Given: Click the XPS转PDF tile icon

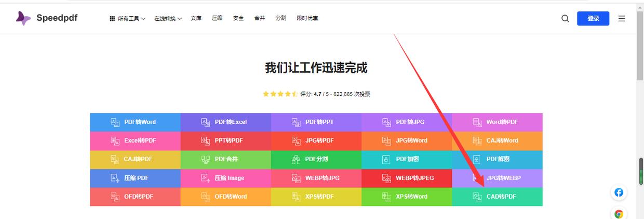Looking at the screenshot, I should click(296, 197).
